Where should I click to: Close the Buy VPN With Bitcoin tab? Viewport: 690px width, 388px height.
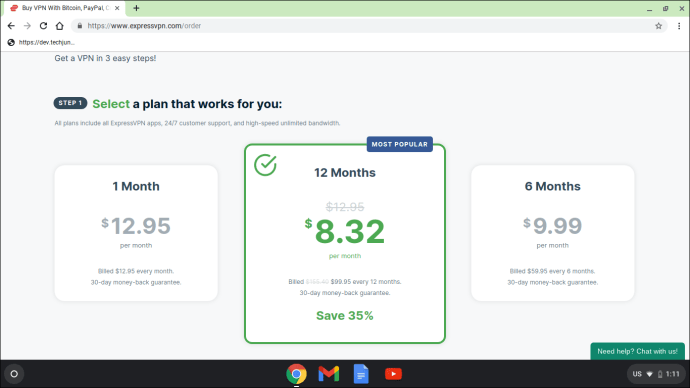(117, 8)
